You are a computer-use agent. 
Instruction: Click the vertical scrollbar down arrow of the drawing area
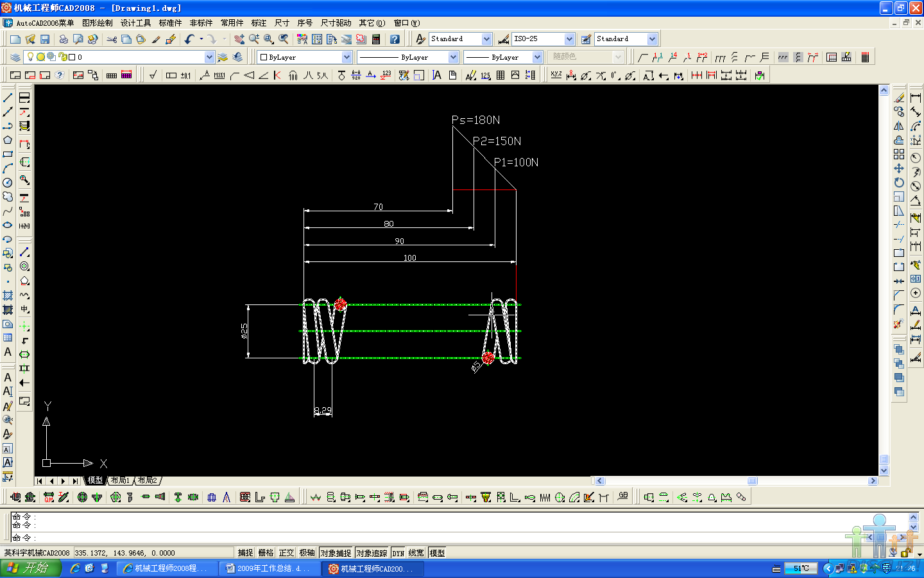[884, 471]
